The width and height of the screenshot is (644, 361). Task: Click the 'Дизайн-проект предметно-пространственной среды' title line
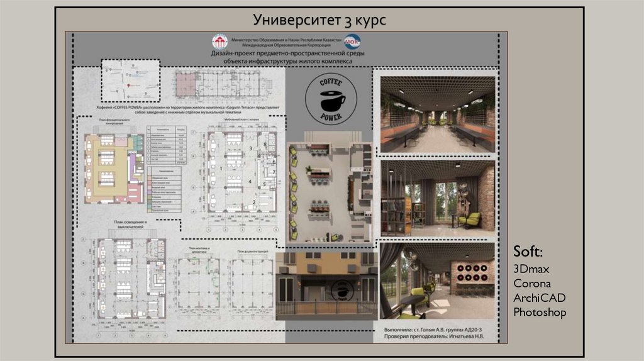[287, 53]
